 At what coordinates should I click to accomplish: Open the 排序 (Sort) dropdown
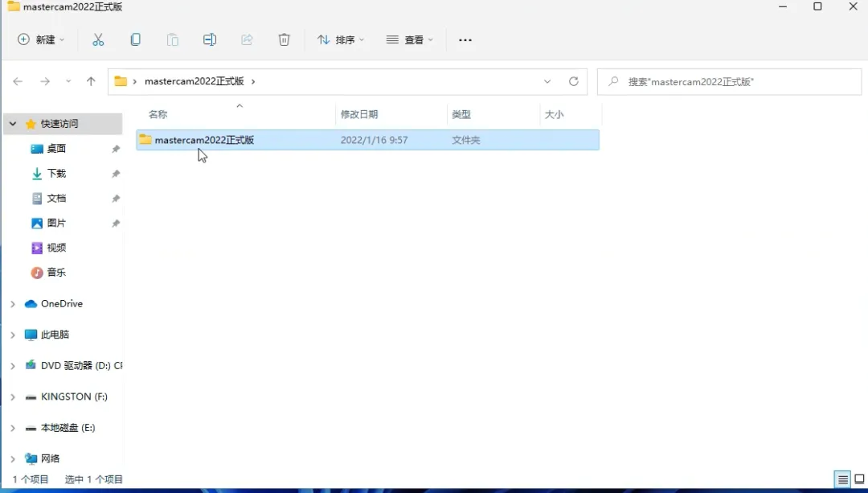pyautogui.click(x=341, y=40)
